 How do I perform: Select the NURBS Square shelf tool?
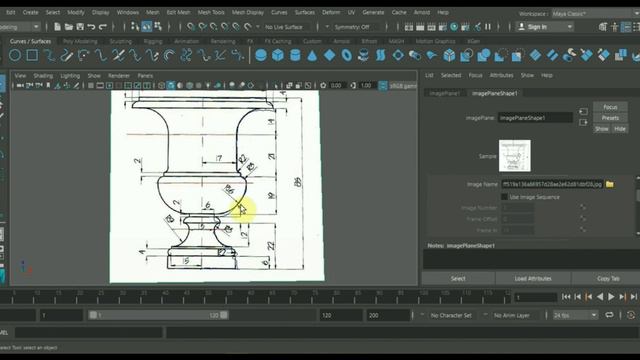[x=32, y=55]
